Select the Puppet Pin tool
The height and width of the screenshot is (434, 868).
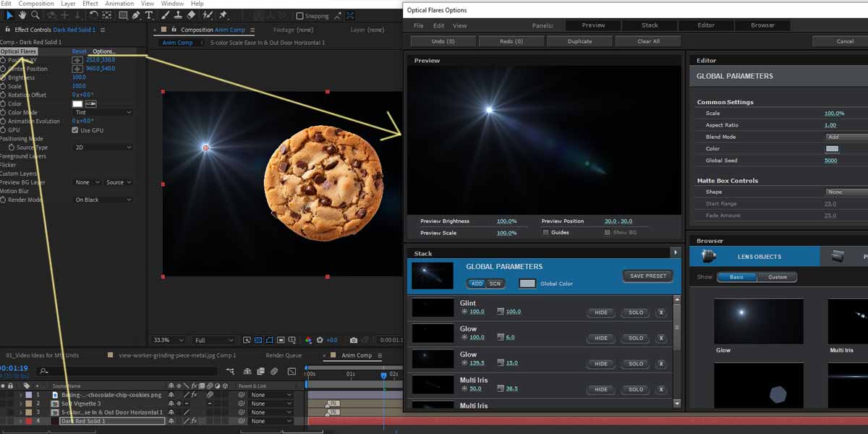click(x=223, y=14)
